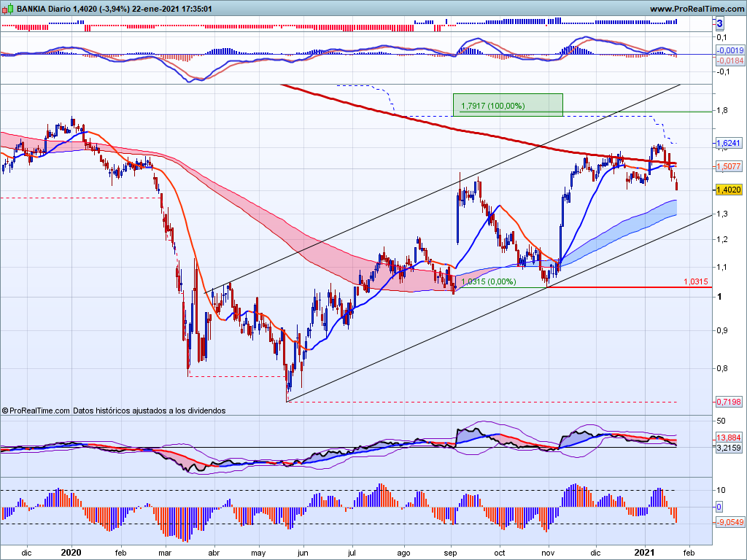The image size is (747, 560).
Task: Click the ago month label on time axis
Action: tap(403, 553)
